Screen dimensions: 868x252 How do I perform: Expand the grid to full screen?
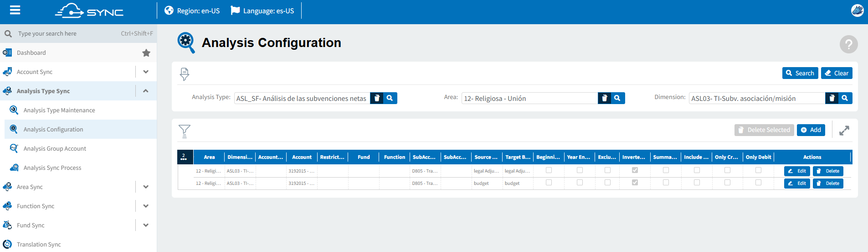[x=844, y=131]
